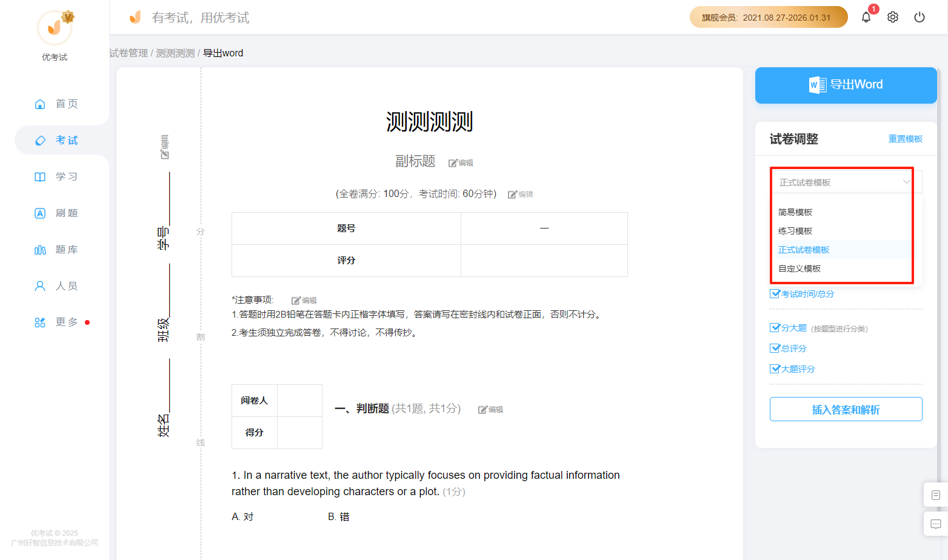Click the 学号 label in margin

point(164,238)
